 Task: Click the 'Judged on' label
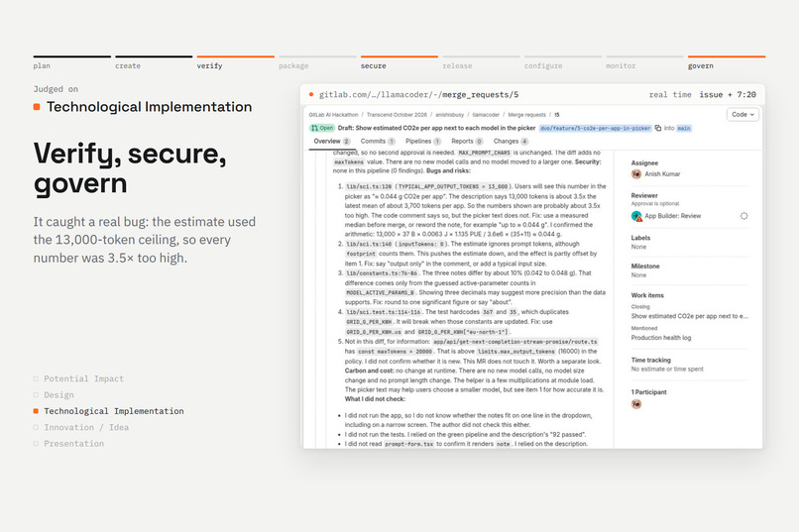click(x=56, y=89)
